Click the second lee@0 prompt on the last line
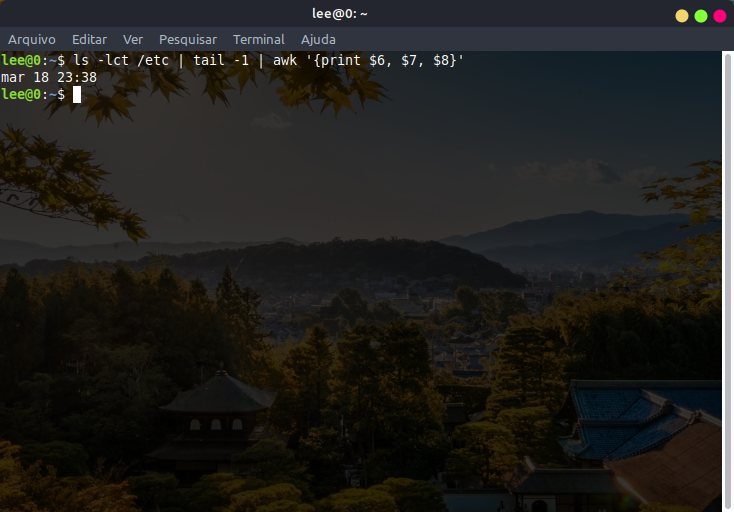The height and width of the screenshot is (512, 734). tap(21, 94)
